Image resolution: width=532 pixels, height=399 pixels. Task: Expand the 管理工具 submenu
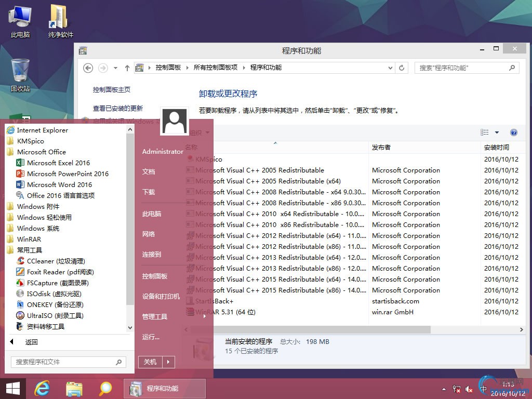click(174, 316)
